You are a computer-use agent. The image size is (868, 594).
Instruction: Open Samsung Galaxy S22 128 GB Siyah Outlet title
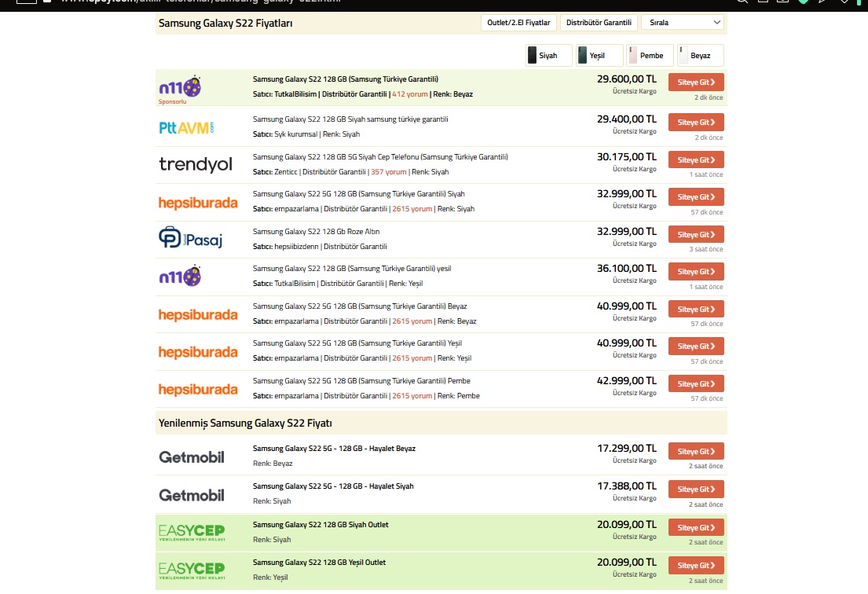(x=320, y=525)
